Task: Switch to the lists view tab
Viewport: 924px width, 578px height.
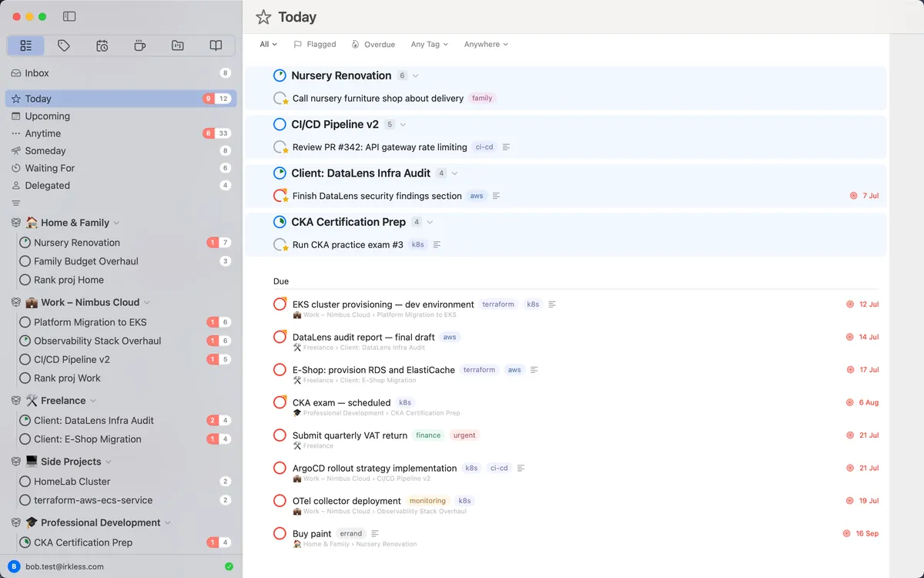Action: pyautogui.click(x=26, y=45)
